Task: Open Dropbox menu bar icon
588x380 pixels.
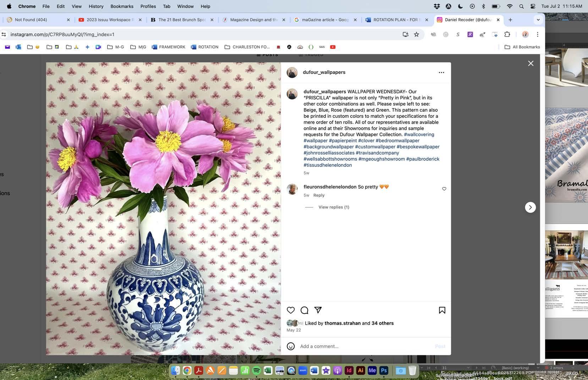Action: point(437,6)
